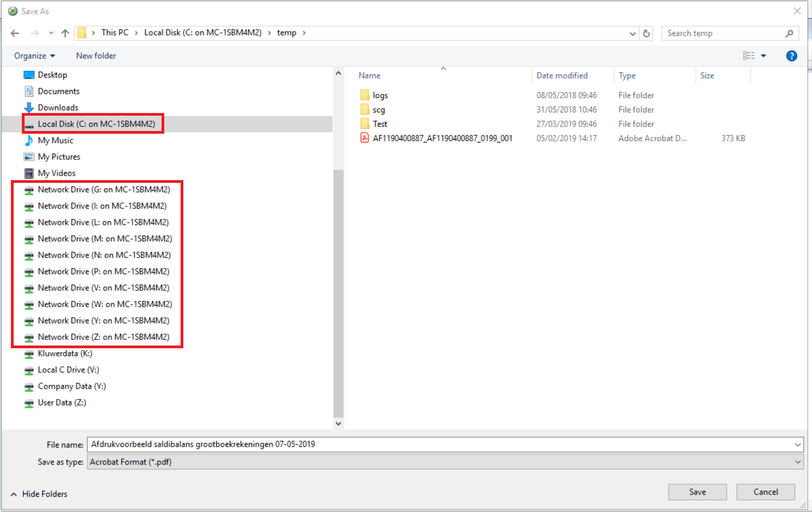Image resolution: width=812 pixels, height=512 pixels.
Task: Click the Up one level arrow
Action: click(x=65, y=33)
